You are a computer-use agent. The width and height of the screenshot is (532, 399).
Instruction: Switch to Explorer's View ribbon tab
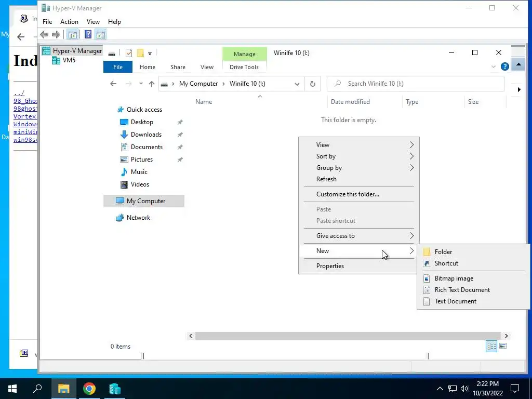pyautogui.click(x=207, y=67)
